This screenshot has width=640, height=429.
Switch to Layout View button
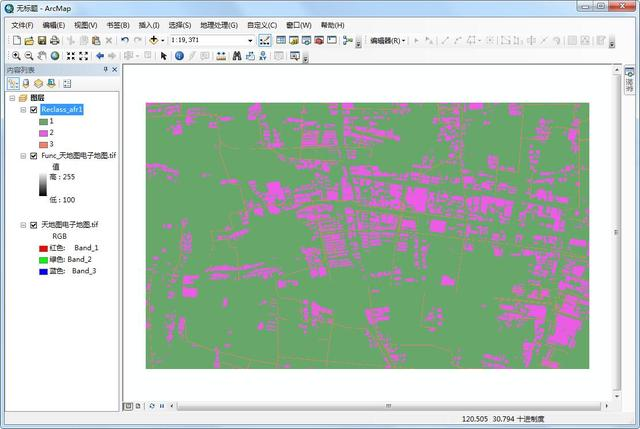tap(138, 406)
